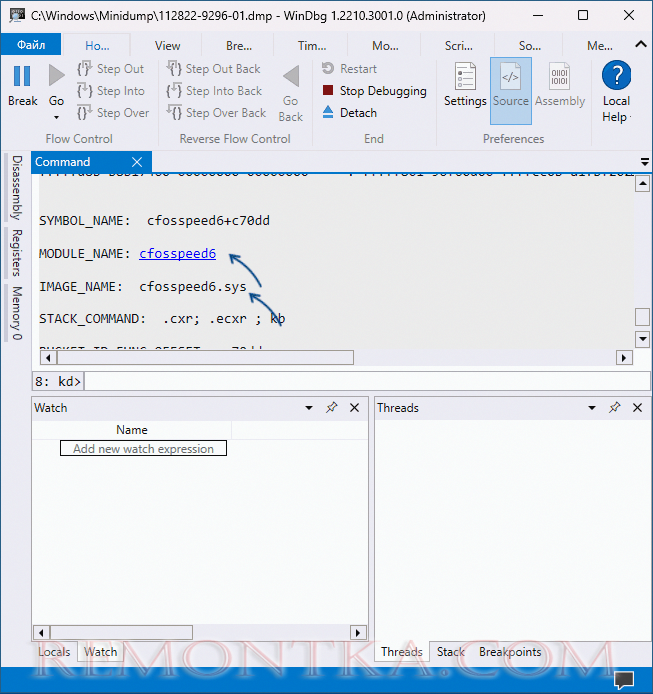Screen dimensions: 653x694
Task: Click Step Out in Flow Control
Action: pos(111,69)
